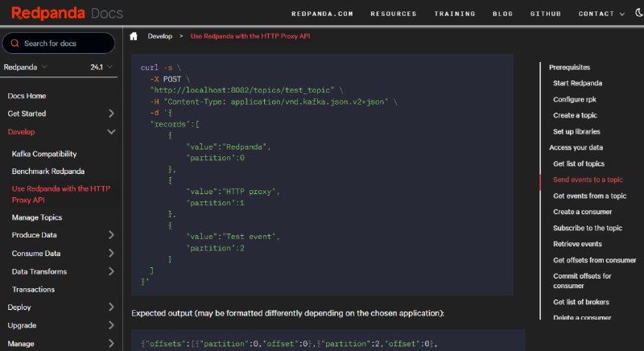Click the localhost:8082 URL line in code

pyautogui.click(x=246, y=90)
